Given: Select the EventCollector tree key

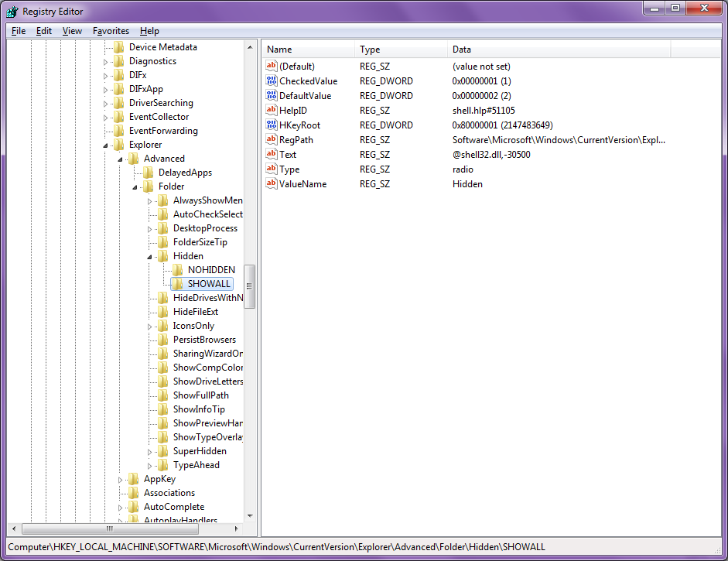Looking at the screenshot, I should tap(159, 117).
